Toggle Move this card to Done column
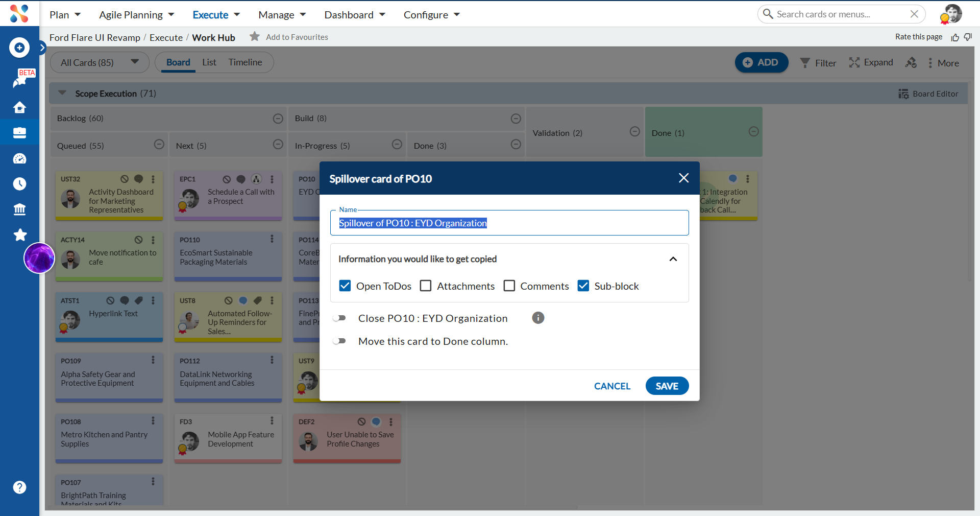Screen dimensions: 980x516 click(339, 341)
